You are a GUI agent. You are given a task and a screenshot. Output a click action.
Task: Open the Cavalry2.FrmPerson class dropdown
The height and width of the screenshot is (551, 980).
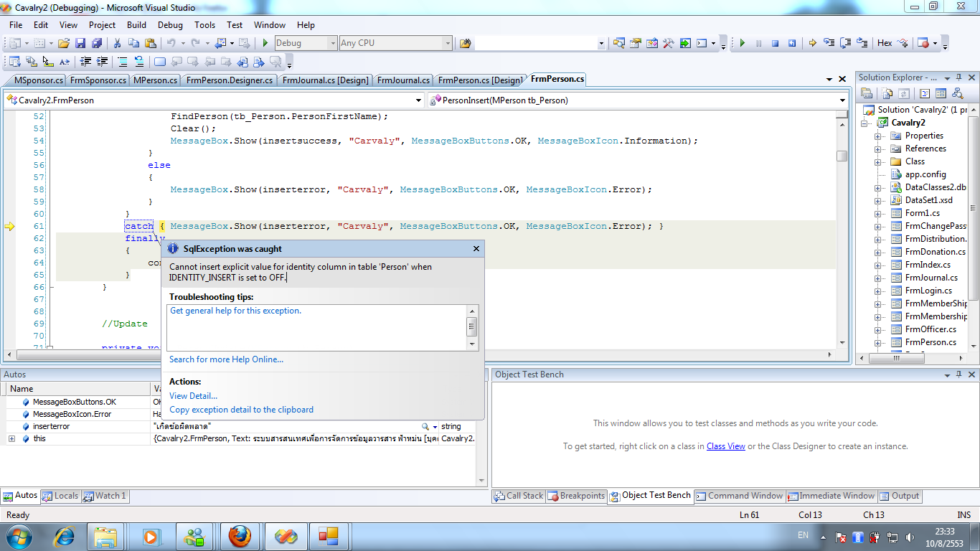(418, 100)
